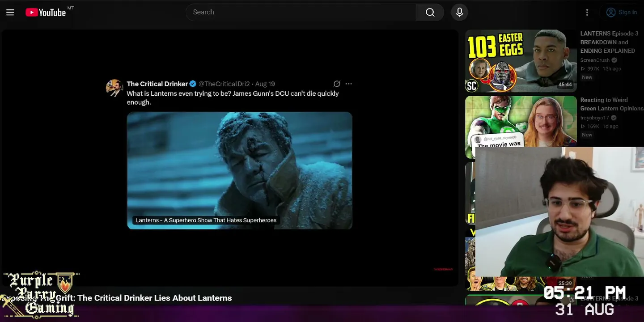
Task: Go to the YouTube home logo
Action: point(46,13)
